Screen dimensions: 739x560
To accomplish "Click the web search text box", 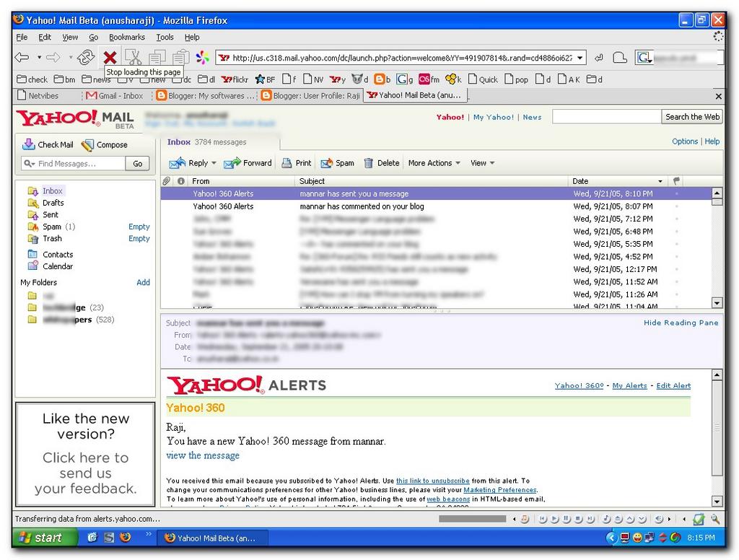I will (606, 117).
